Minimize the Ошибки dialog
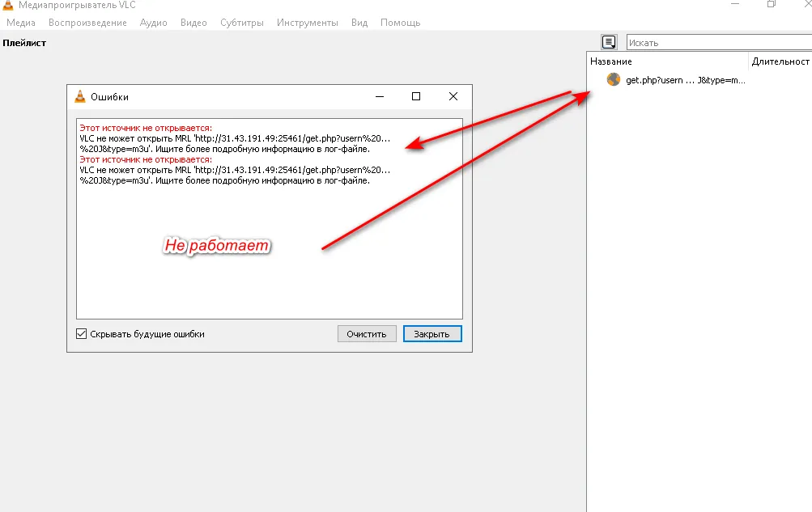The image size is (812, 512). tap(380, 97)
